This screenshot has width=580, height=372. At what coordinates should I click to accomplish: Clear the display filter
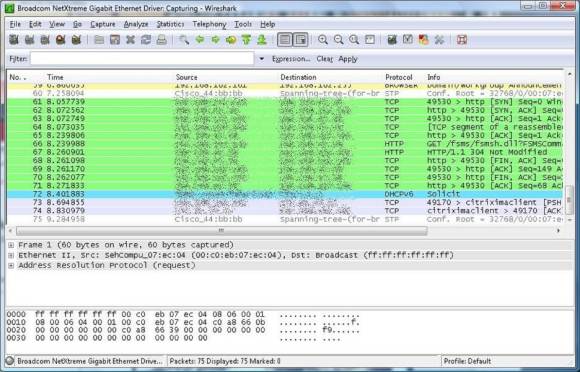pos(324,59)
